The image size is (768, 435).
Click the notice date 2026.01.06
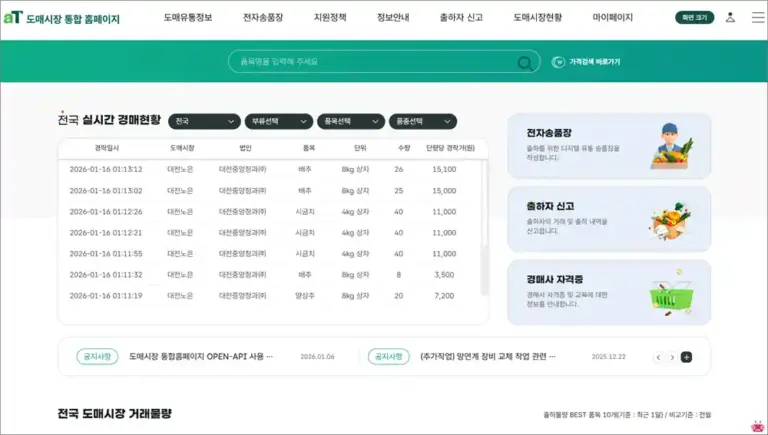(x=317, y=357)
